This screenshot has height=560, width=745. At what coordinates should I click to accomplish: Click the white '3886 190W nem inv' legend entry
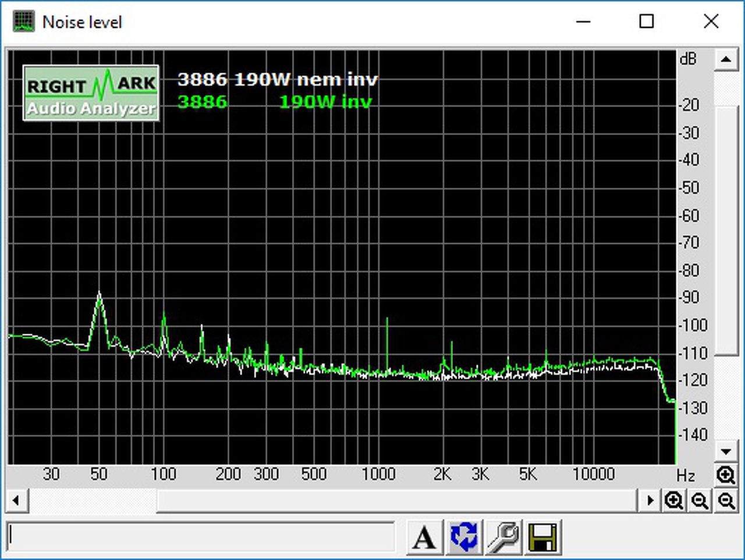point(278,79)
